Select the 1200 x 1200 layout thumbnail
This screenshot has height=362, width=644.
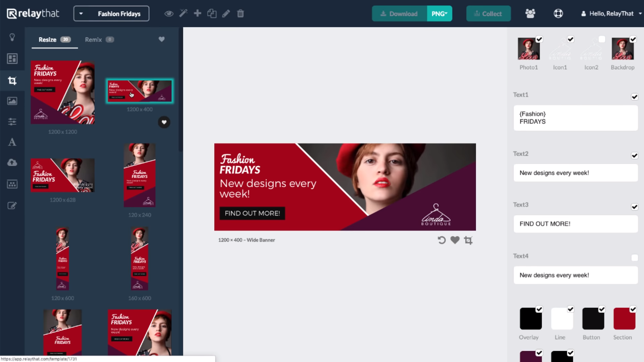(x=63, y=93)
